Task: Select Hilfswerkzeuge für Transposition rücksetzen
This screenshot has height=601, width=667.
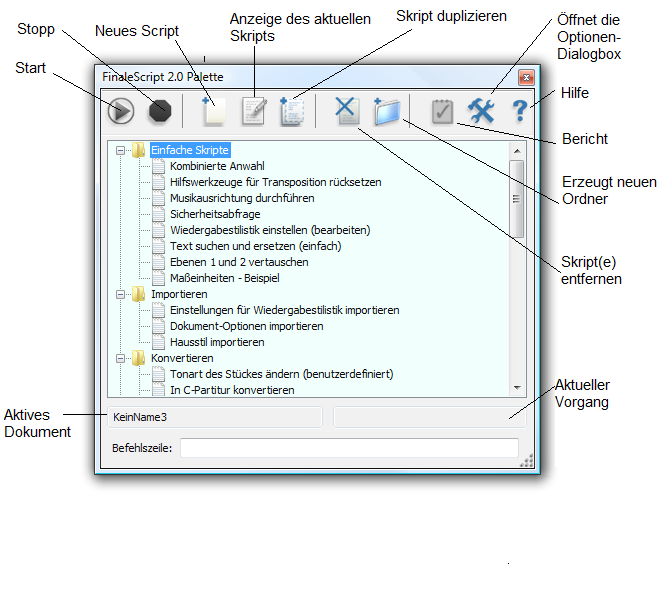Action: [x=276, y=182]
